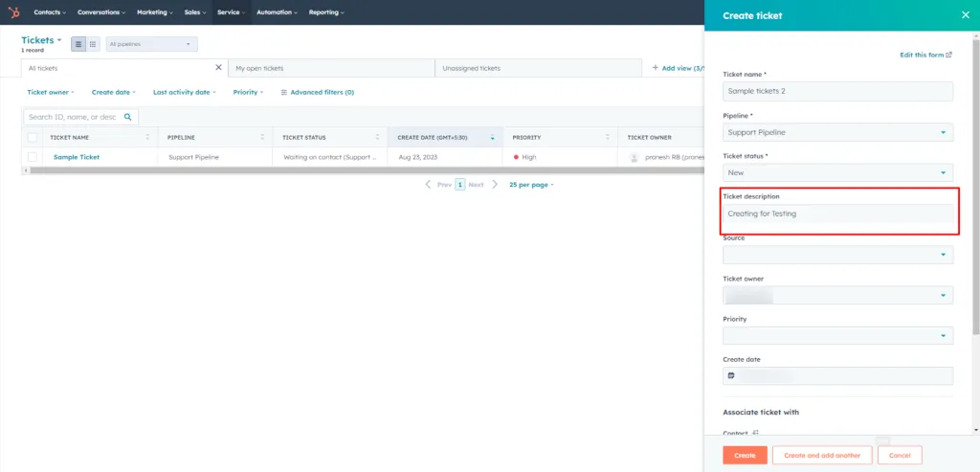Click the Cancel button
Viewport: 980px width, 472px height.
pos(900,455)
